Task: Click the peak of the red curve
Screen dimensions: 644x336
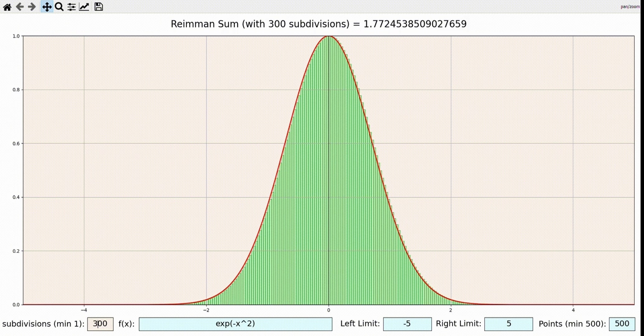Action: [329, 36]
